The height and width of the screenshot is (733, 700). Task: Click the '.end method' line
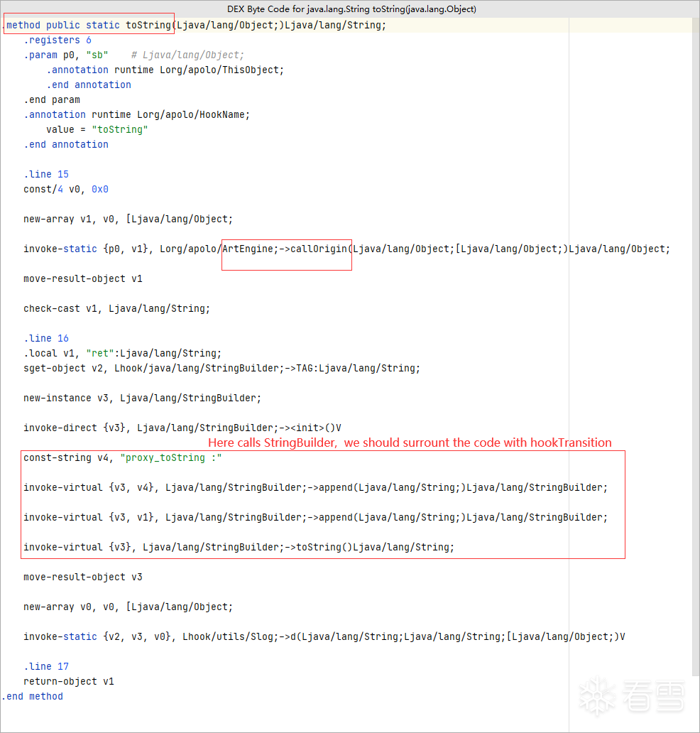point(33,697)
